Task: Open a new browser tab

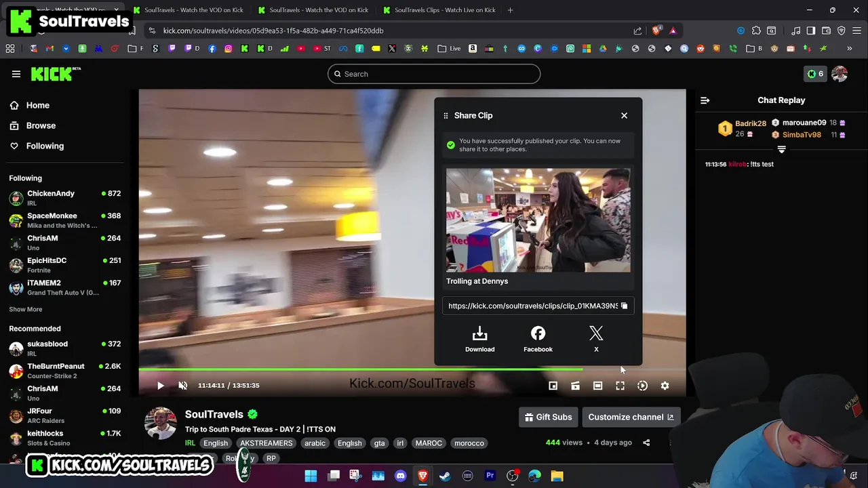Action: tap(510, 10)
